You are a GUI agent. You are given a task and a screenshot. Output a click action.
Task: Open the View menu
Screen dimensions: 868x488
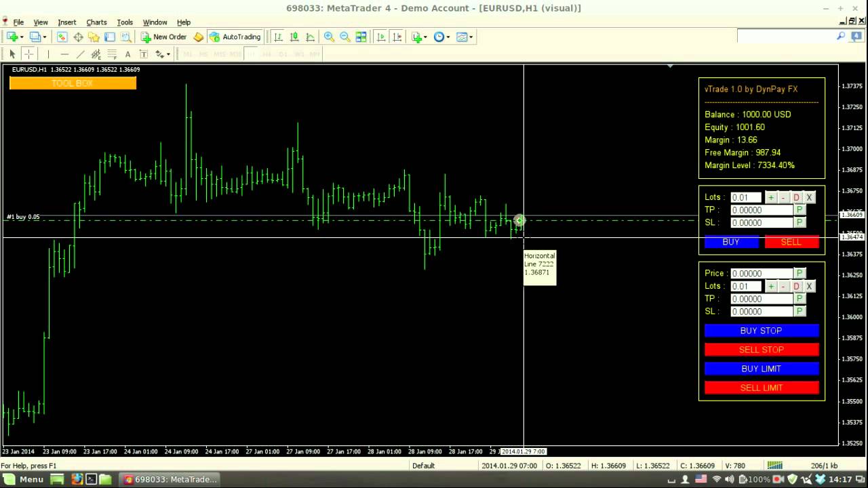tap(41, 22)
